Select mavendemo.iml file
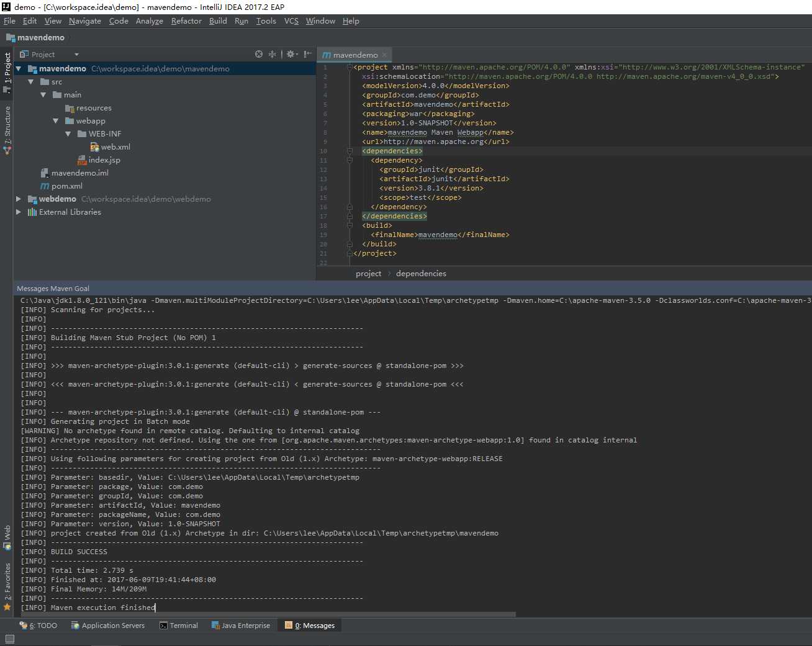The image size is (812, 646). click(74, 173)
